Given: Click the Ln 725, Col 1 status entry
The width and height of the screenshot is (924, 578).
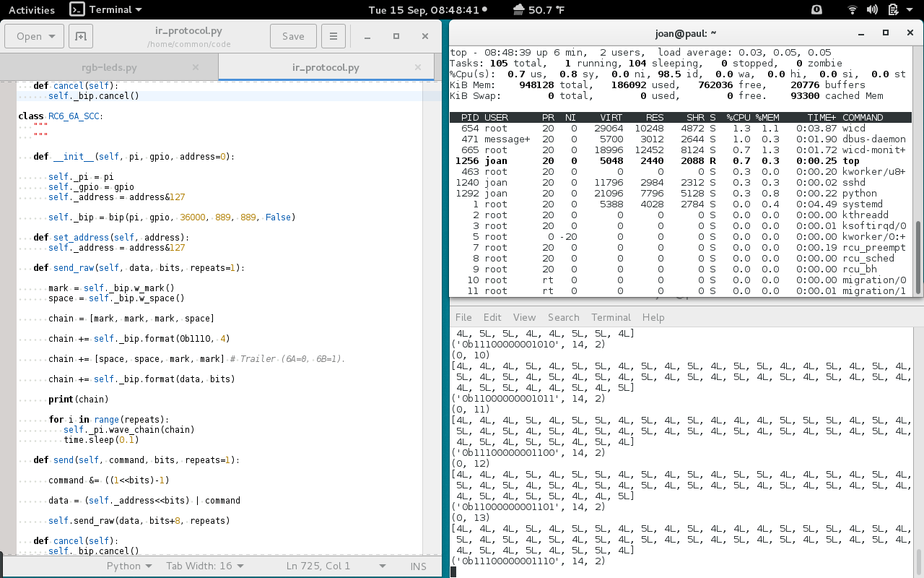Looking at the screenshot, I should tap(318, 566).
